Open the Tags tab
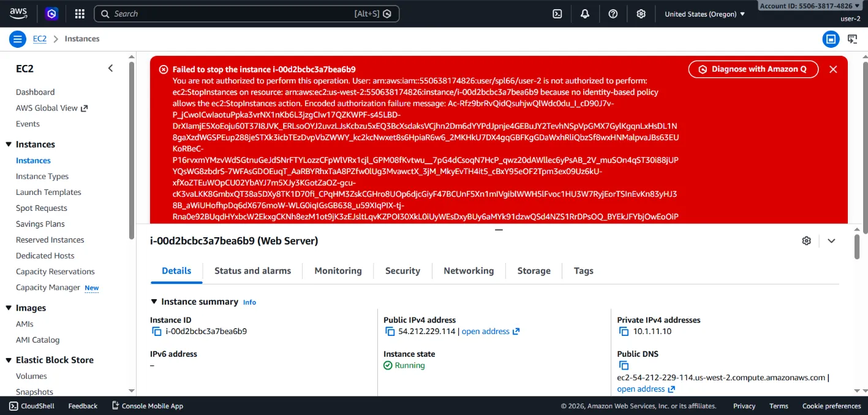 click(x=584, y=271)
